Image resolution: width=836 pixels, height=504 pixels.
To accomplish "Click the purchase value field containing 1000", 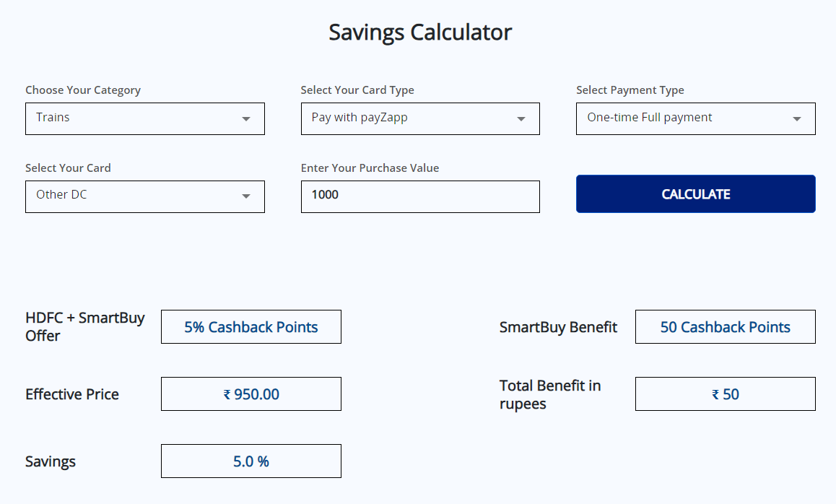I will point(420,196).
